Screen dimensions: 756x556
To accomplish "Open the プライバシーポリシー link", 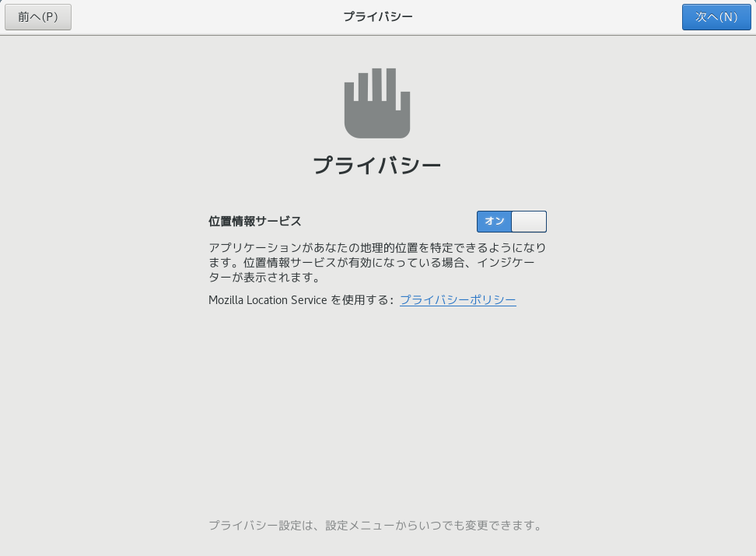I will tap(457, 300).
